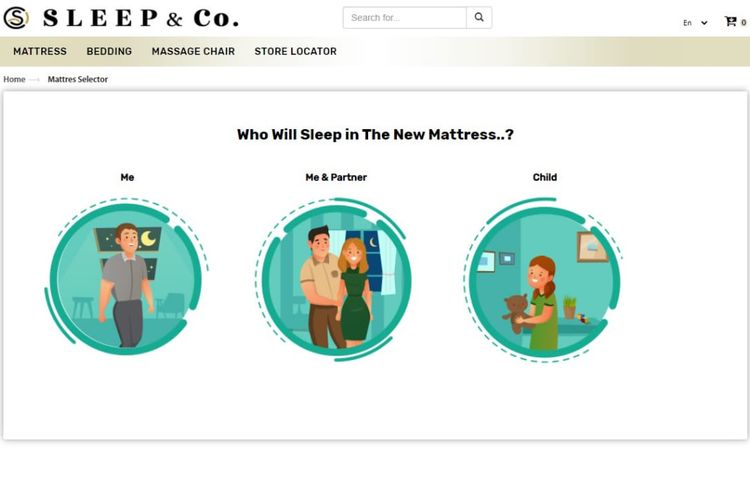This screenshot has width=750, height=500.
Task: Click the Sleep & Co. circular logo
Action: pos(16,18)
